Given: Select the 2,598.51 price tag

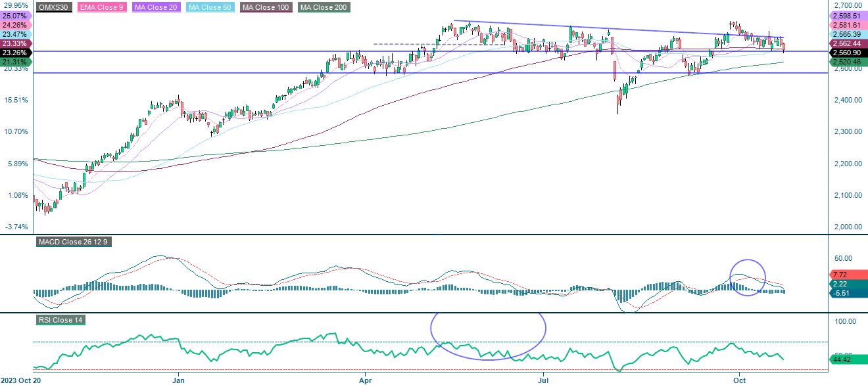Looking at the screenshot, I should point(848,16).
